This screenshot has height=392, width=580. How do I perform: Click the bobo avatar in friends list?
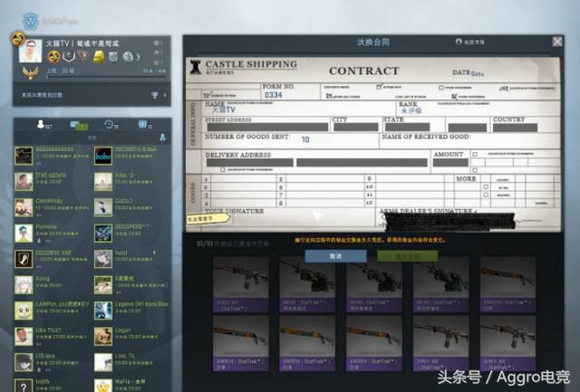click(x=102, y=156)
